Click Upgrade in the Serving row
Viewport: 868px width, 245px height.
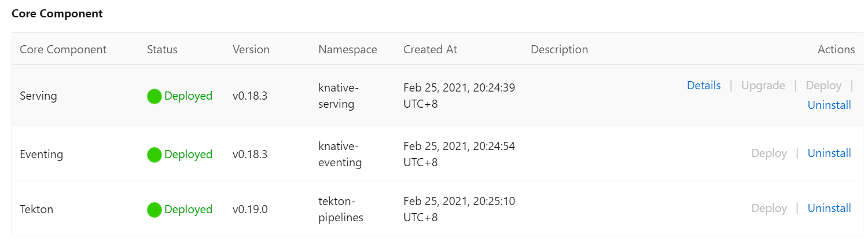[x=763, y=86]
